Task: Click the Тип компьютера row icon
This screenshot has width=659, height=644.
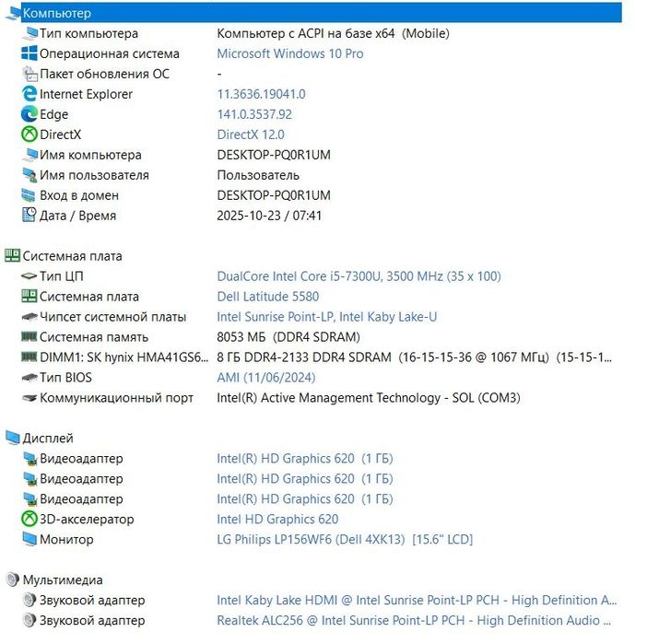Action: pyautogui.click(x=29, y=33)
